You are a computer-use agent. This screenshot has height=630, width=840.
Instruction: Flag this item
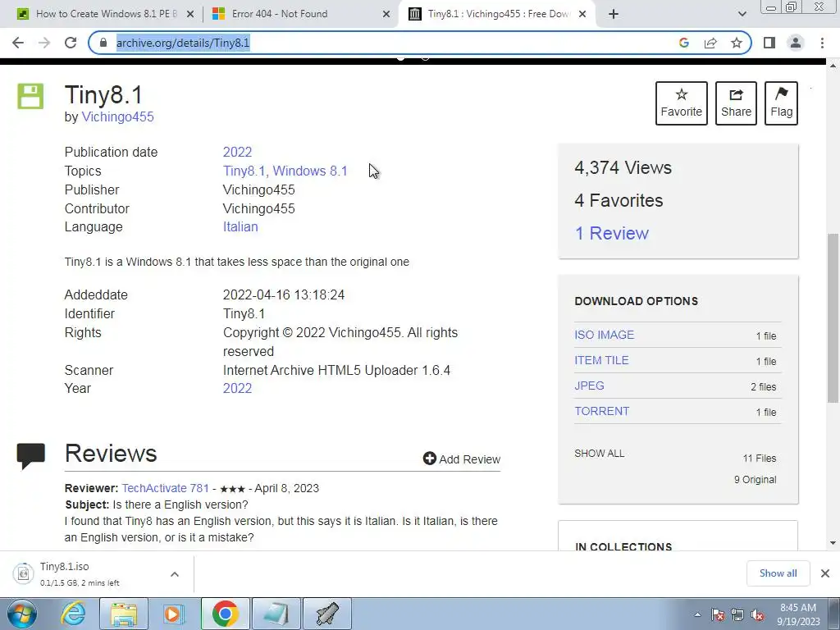(781, 103)
